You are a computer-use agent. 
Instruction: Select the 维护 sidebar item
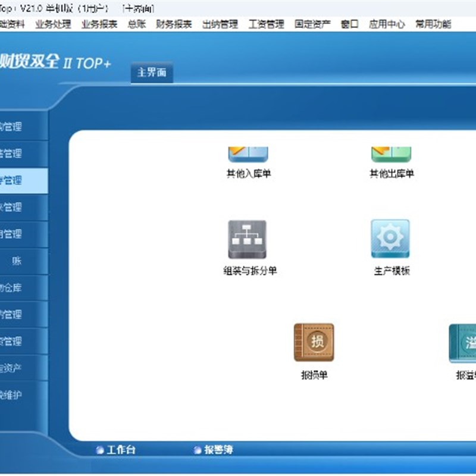[x=24, y=394]
